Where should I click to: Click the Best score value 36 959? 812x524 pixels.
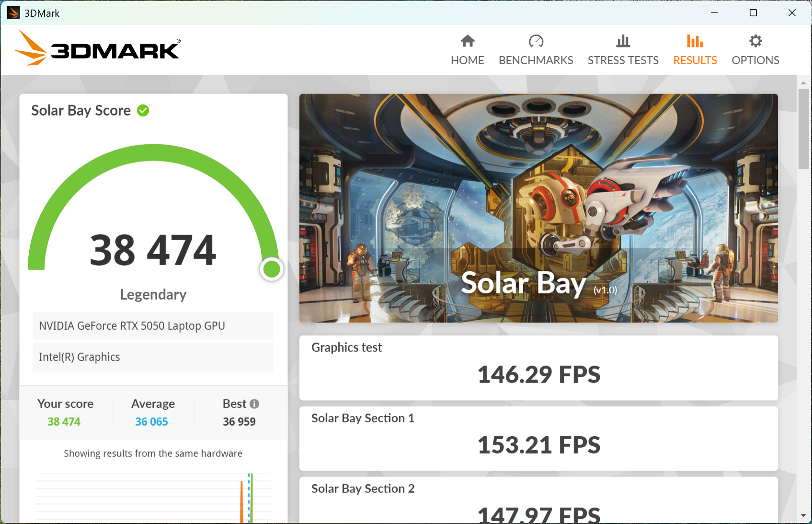click(x=239, y=422)
